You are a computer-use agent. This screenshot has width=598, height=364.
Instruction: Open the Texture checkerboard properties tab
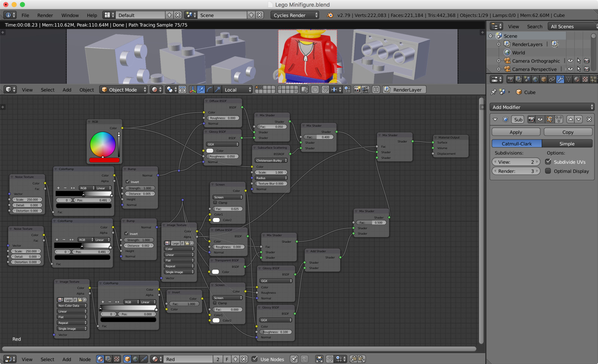[x=585, y=79]
